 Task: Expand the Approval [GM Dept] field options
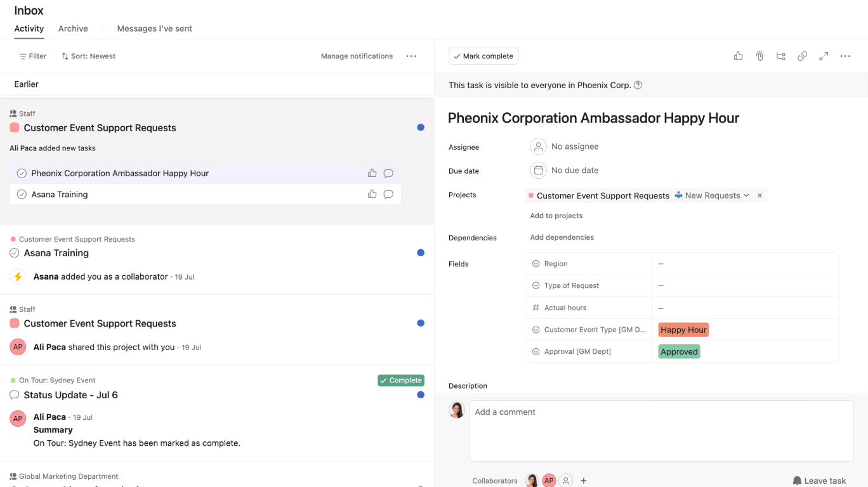(535, 351)
